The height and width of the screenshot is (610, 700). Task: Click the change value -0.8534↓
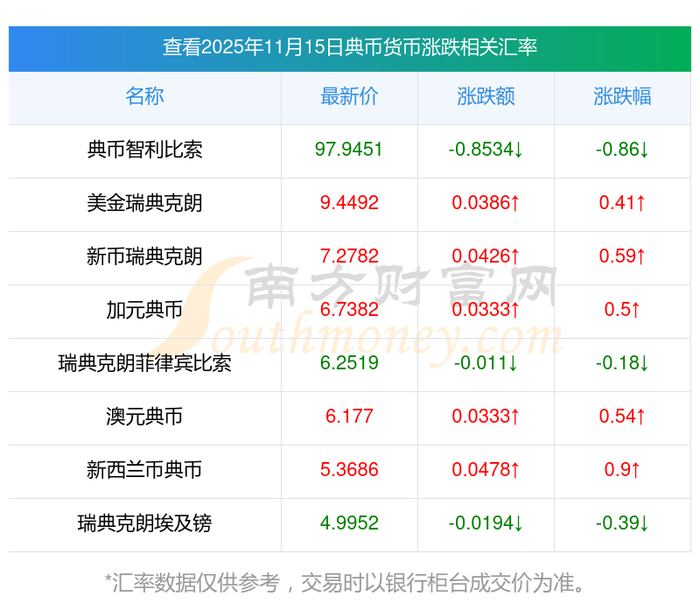pos(486,150)
